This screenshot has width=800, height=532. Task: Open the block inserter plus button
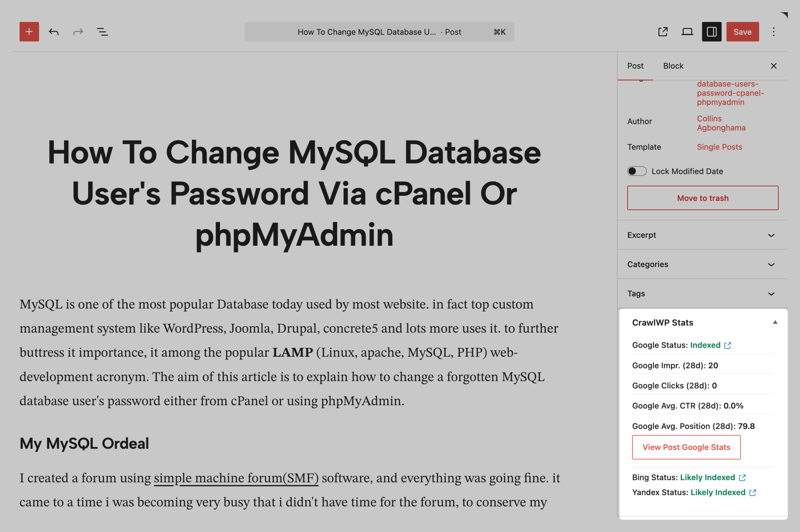click(x=29, y=32)
